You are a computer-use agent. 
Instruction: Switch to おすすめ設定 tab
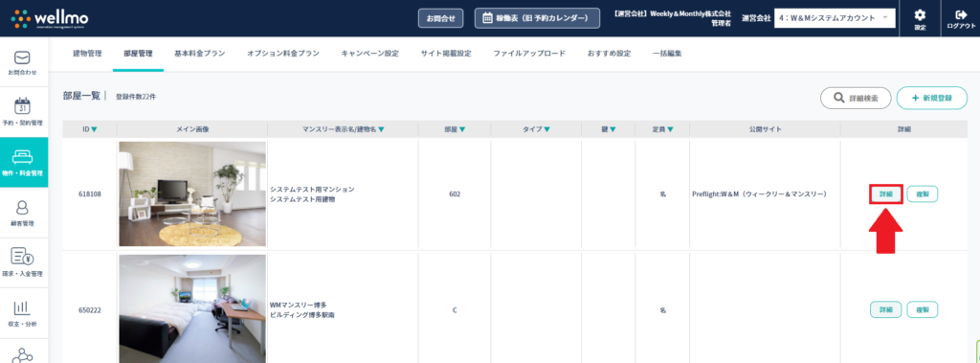point(609,54)
